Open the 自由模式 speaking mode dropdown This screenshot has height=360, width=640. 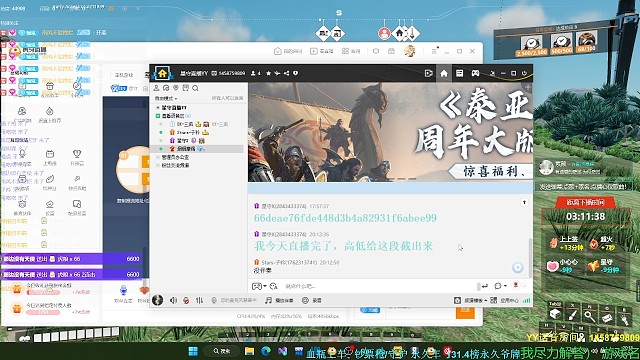165,98
